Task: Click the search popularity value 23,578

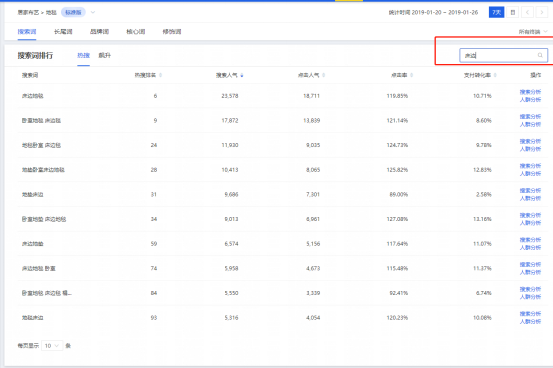Action: [230, 96]
